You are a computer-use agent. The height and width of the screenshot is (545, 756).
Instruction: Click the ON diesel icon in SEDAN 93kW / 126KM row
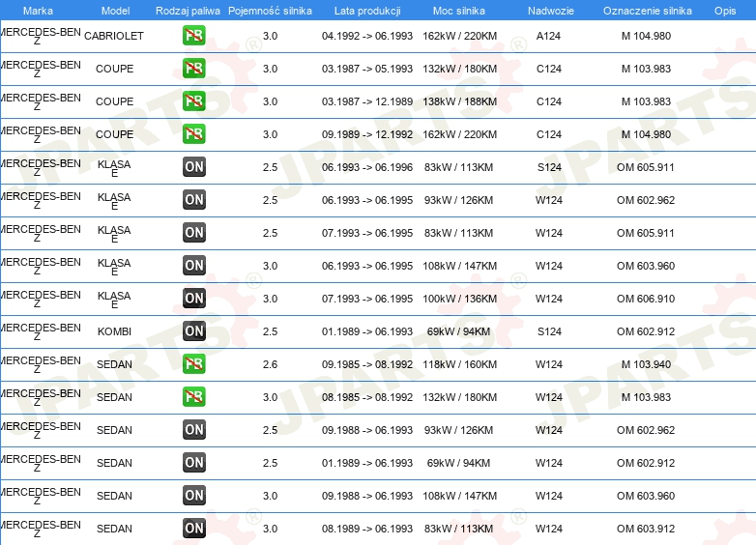point(193,429)
